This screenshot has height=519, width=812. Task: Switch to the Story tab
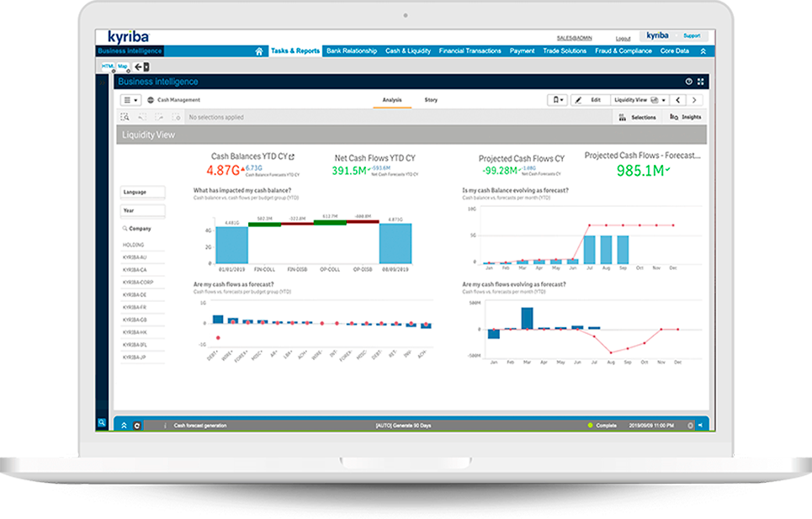coord(431,100)
